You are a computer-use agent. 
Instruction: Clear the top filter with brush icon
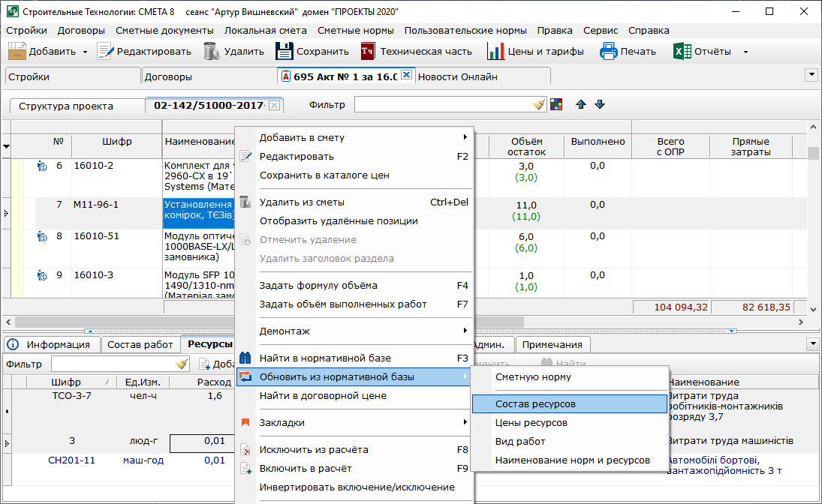click(539, 105)
